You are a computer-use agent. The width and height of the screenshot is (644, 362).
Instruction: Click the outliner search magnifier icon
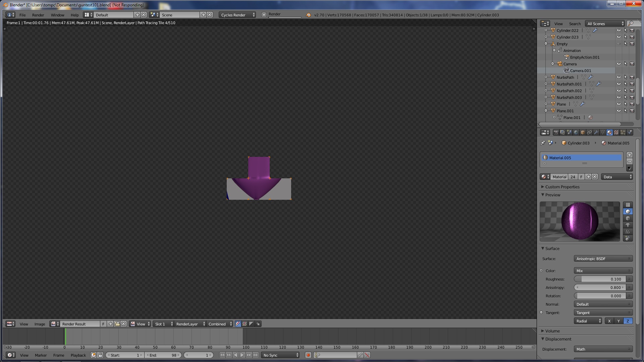631,23
